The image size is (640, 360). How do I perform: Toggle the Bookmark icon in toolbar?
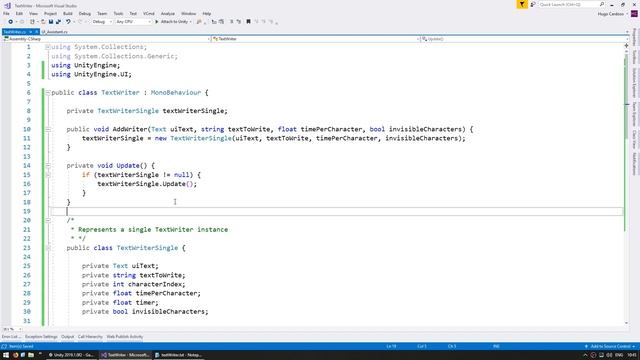click(x=248, y=22)
